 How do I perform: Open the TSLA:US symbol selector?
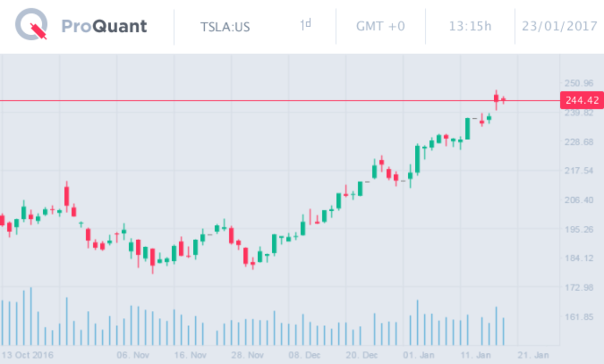click(x=225, y=26)
